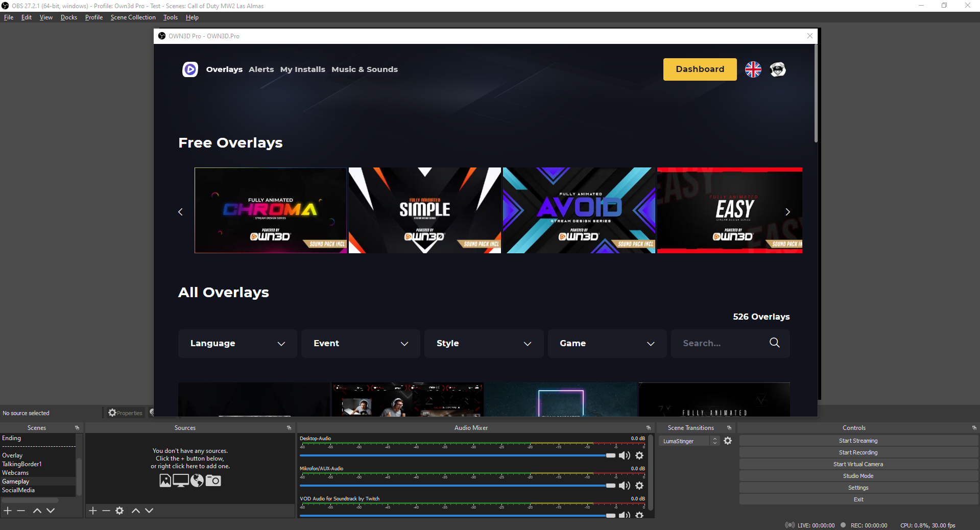980x530 pixels.
Task: Remove source with minus icon
Action: click(x=106, y=511)
